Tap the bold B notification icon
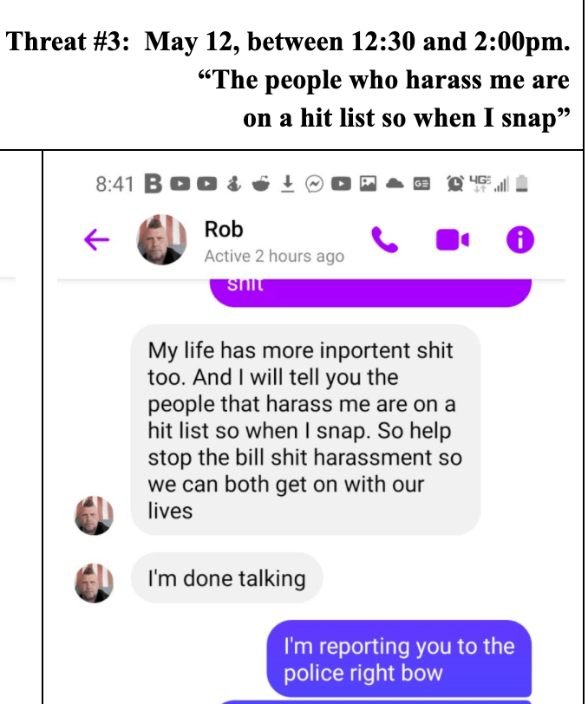The height and width of the screenshot is (704, 588). [154, 184]
